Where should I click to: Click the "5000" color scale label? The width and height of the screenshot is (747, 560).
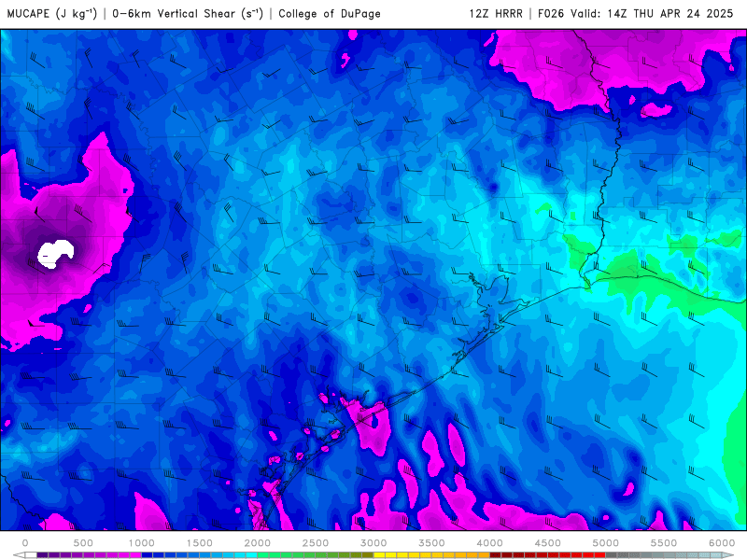[605, 543]
